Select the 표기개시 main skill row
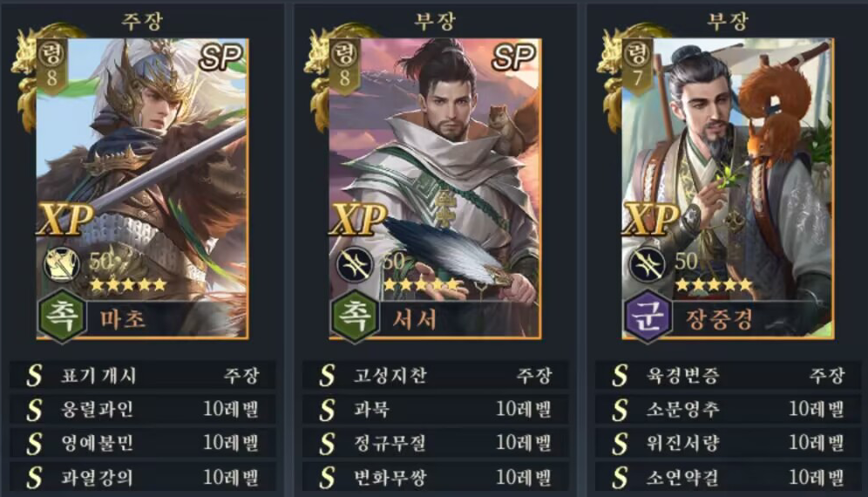 click(x=142, y=375)
